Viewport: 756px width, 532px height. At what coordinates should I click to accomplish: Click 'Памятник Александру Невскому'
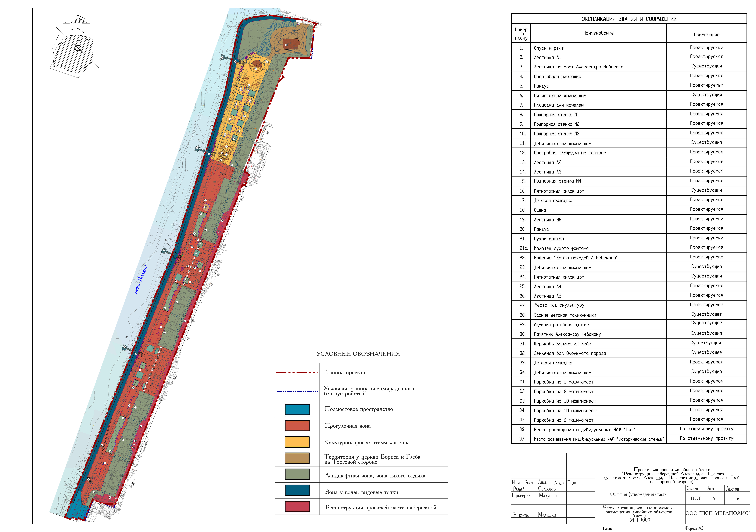pos(567,334)
